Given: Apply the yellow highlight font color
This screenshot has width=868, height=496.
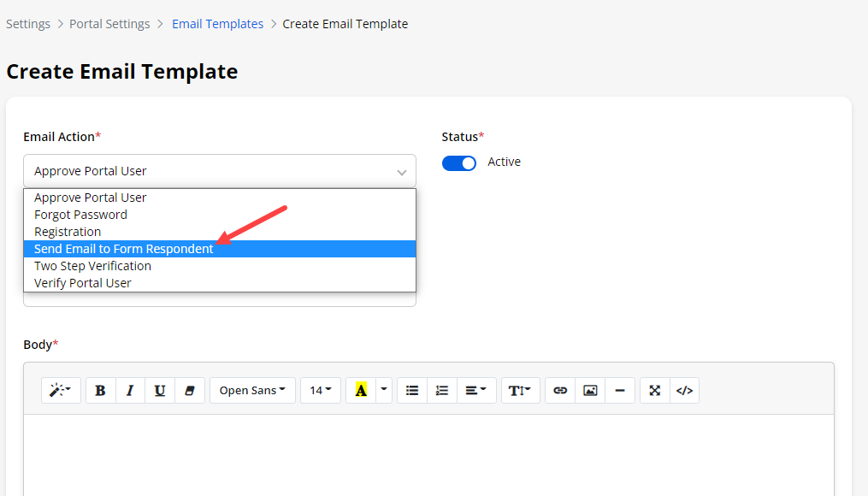Looking at the screenshot, I should 361,390.
